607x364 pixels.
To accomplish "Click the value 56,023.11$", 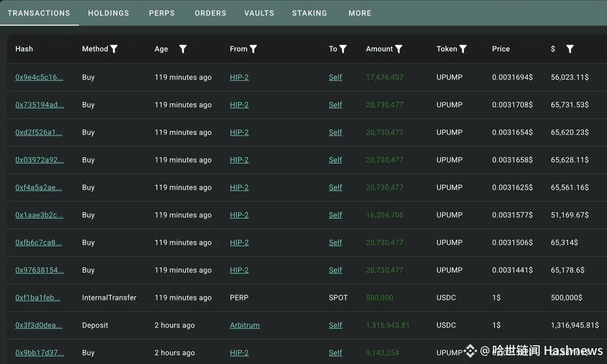I will point(570,77).
